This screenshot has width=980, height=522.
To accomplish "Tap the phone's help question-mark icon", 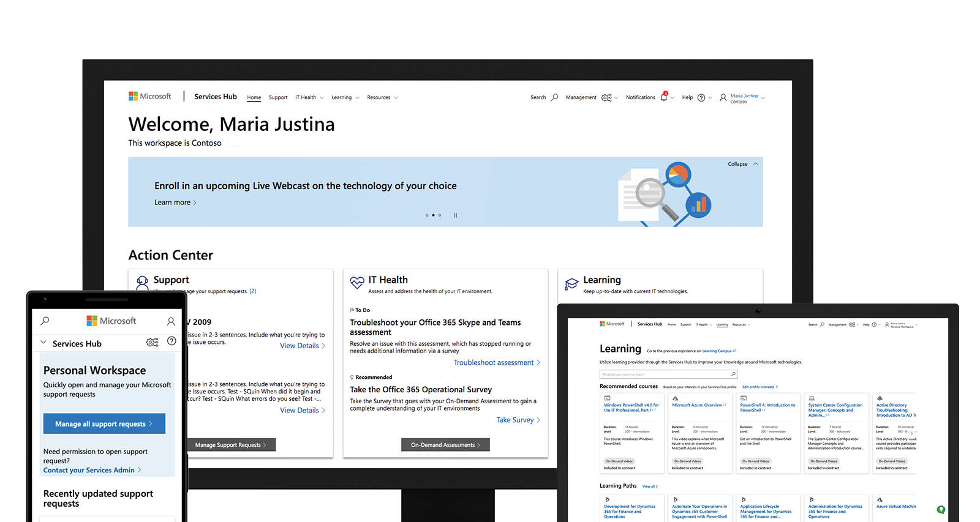I will coord(171,341).
